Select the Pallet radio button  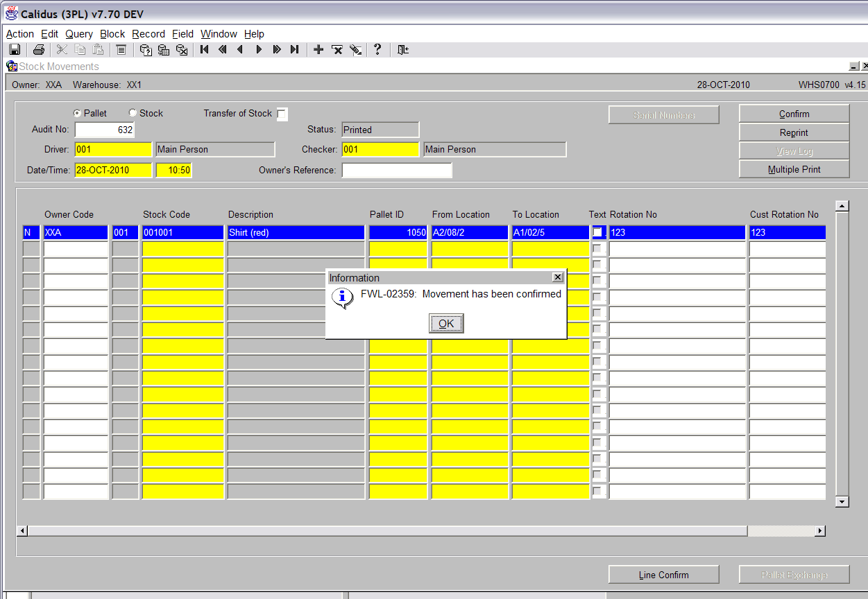coord(77,113)
